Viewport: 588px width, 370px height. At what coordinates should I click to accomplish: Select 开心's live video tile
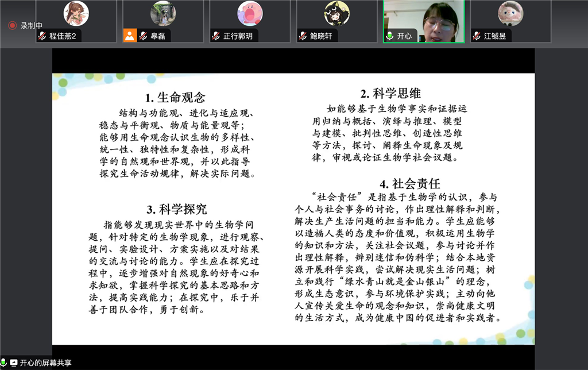click(x=424, y=21)
